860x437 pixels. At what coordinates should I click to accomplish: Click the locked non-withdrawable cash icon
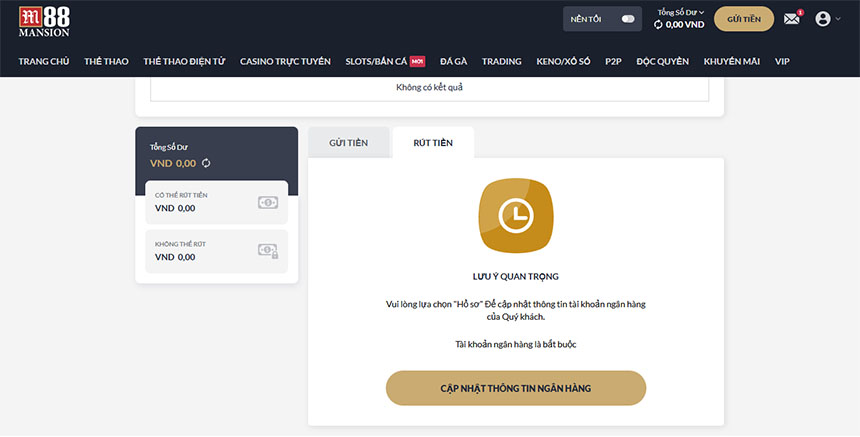[x=267, y=251]
